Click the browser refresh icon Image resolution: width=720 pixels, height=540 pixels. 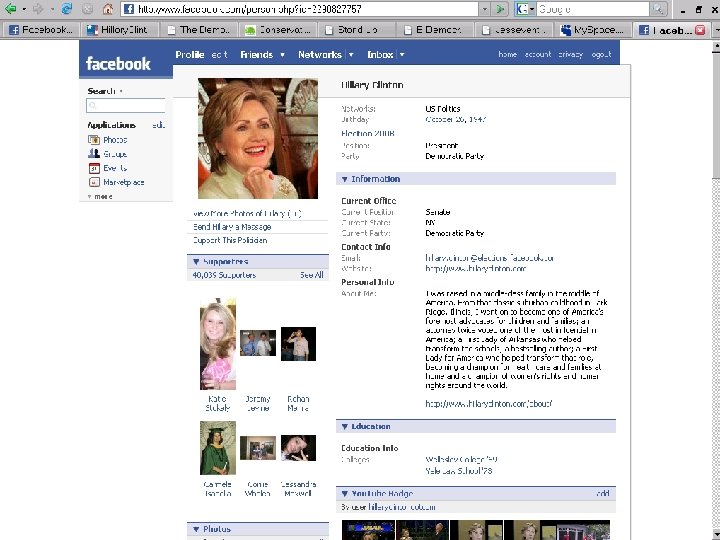click(x=67, y=8)
